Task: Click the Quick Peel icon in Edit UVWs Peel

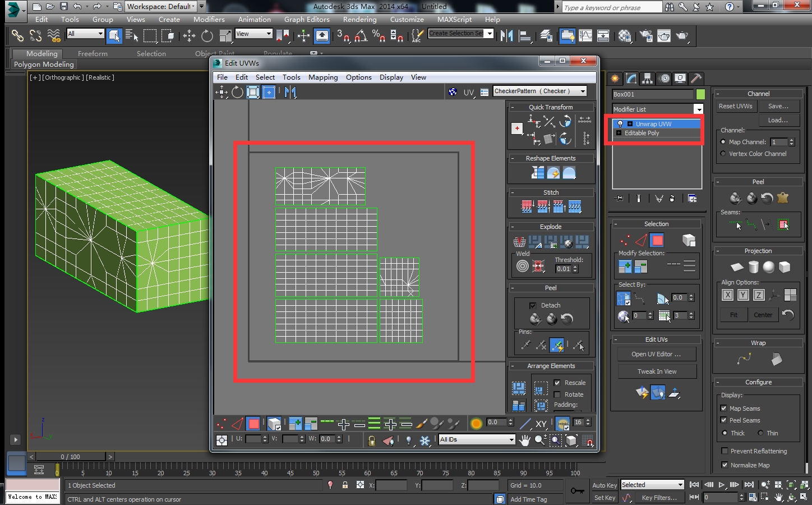Action: [536, 319]
